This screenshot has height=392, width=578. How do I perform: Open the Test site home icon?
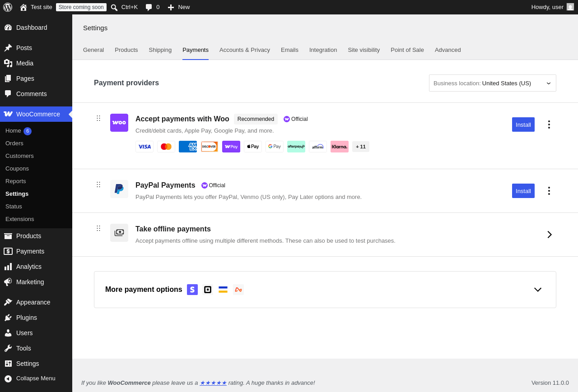point(23,7)
